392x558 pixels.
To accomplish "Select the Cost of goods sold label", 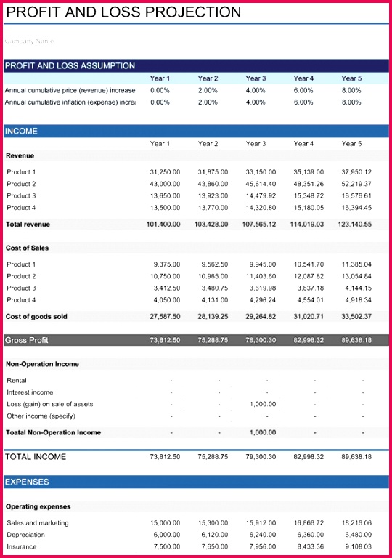I will pyautogui.click(x=36, y=316).
